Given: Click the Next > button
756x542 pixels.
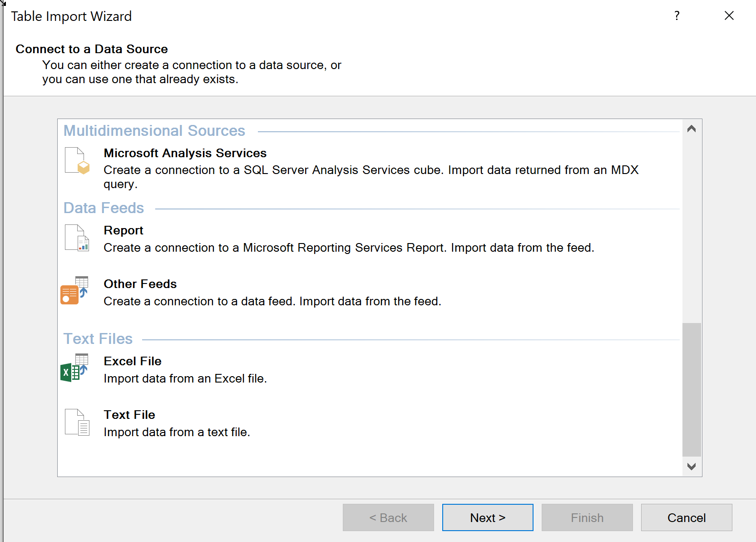Looking at the screenshot, I should [488, 517].
